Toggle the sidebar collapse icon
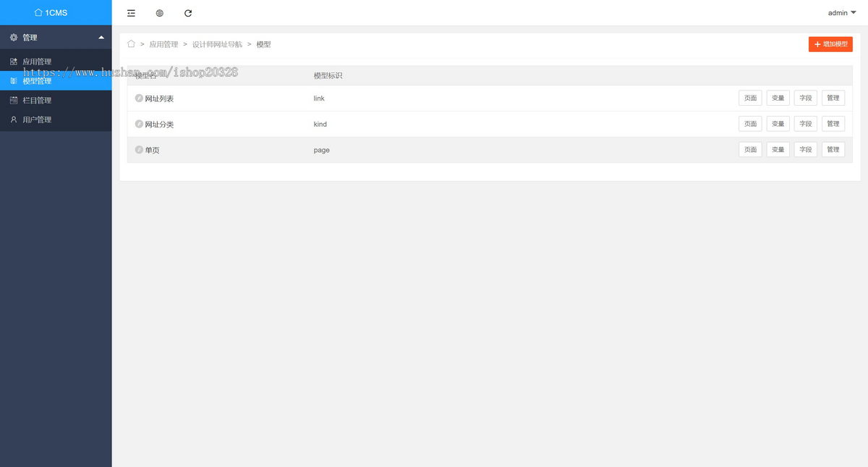 tap(131, 13)
